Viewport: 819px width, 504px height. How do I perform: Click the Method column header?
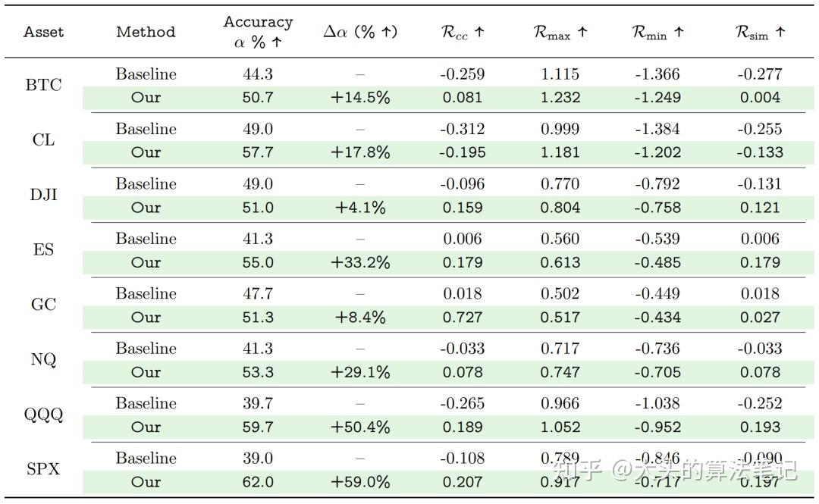coord(146,32)
